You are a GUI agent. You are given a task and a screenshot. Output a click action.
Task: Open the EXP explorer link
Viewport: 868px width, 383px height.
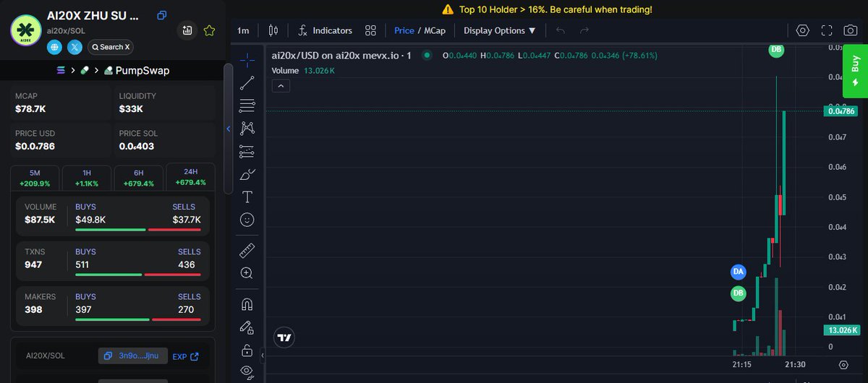point(185,356)
